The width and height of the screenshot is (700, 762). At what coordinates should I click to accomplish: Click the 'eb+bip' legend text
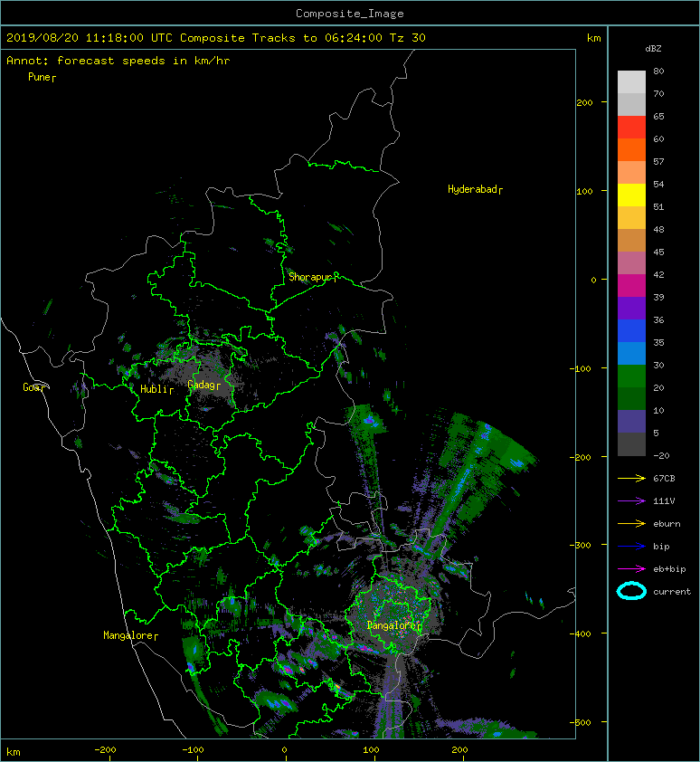(x=669, y=569)
